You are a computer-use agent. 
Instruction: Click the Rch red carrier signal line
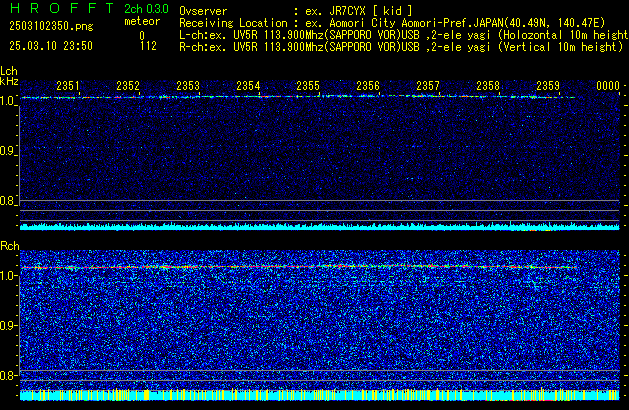[299, 267]
